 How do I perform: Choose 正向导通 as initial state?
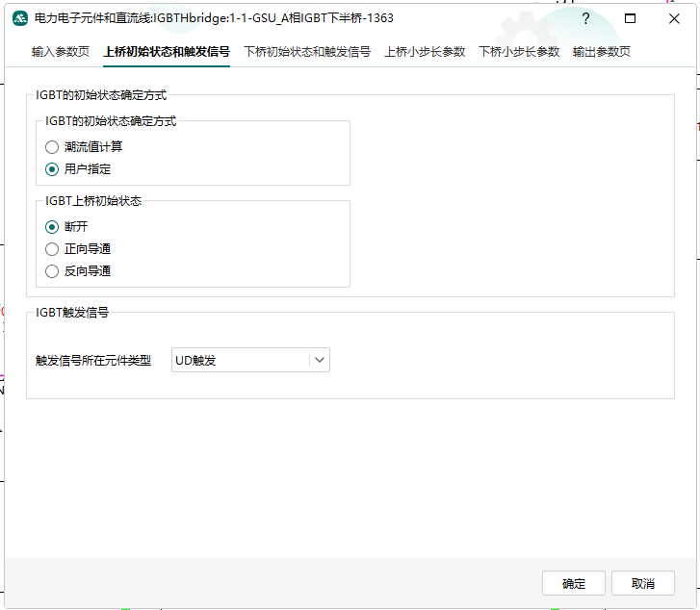[x=52, y=249]
